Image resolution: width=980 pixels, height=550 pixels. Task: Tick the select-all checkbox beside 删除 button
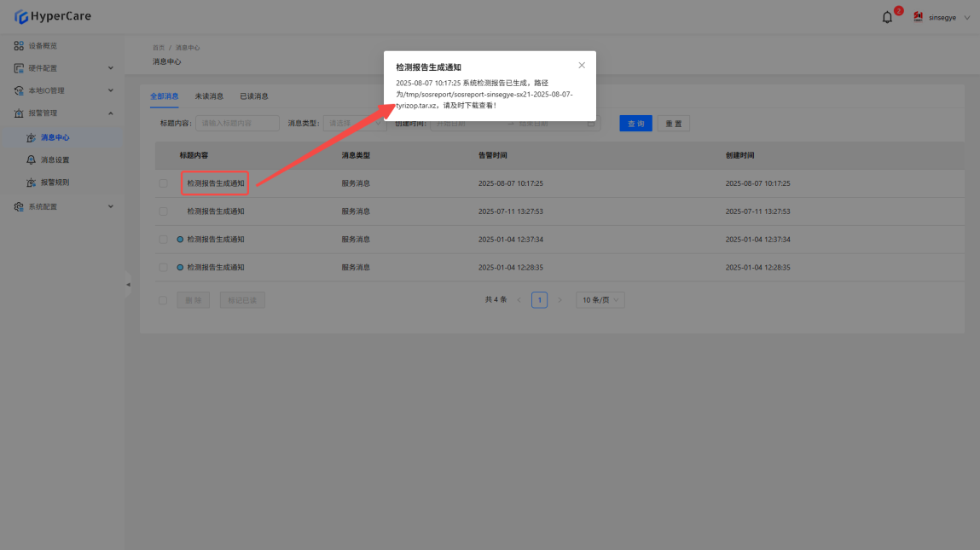click(163, 300)
